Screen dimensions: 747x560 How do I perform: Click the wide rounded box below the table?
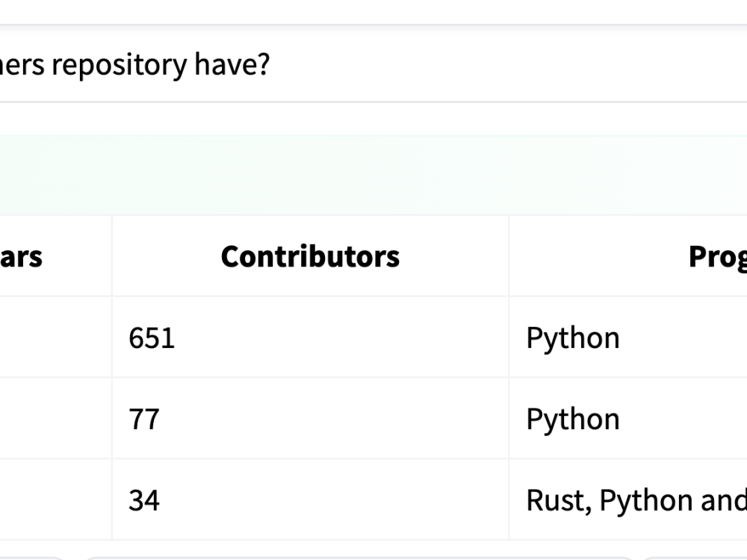(x=359, y=558)
